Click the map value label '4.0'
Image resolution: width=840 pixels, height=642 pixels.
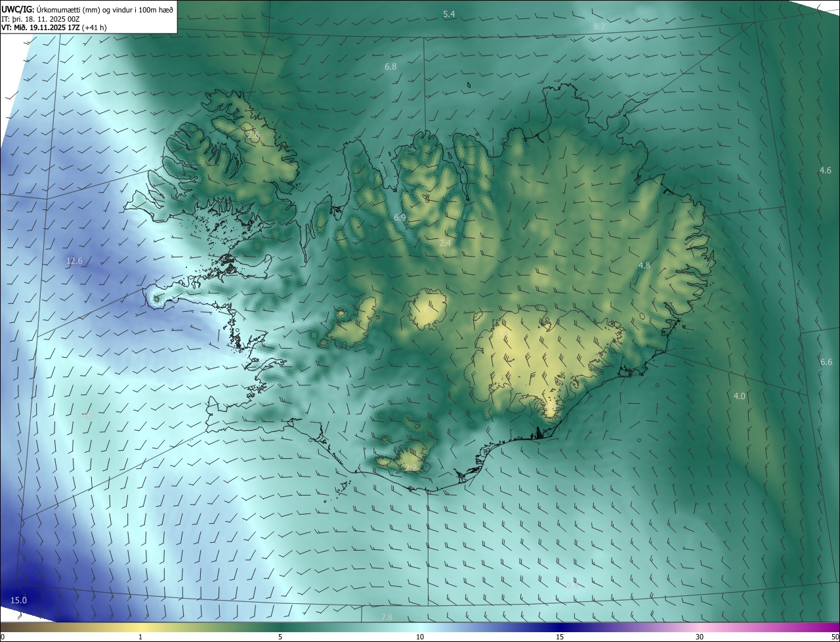click(740, 396)
